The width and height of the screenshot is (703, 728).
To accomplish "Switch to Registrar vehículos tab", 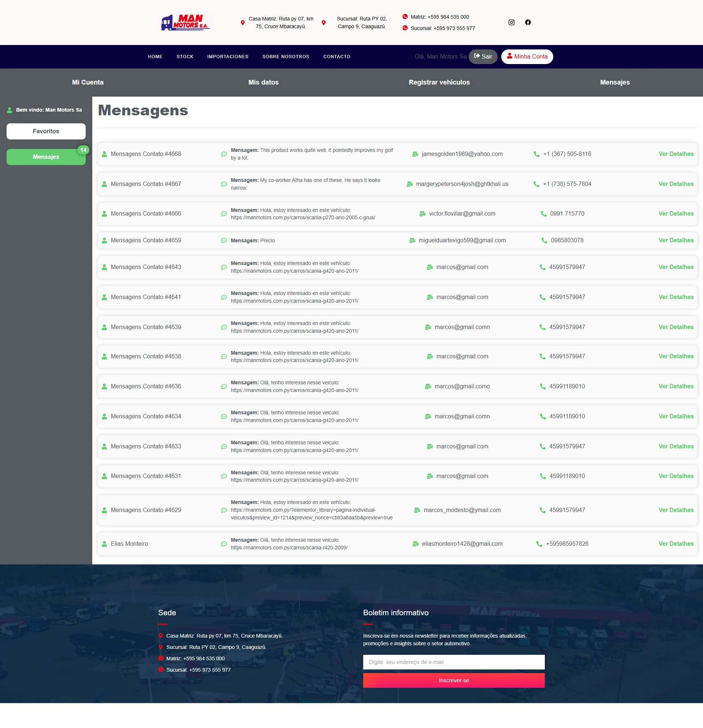I will [439, 82].
